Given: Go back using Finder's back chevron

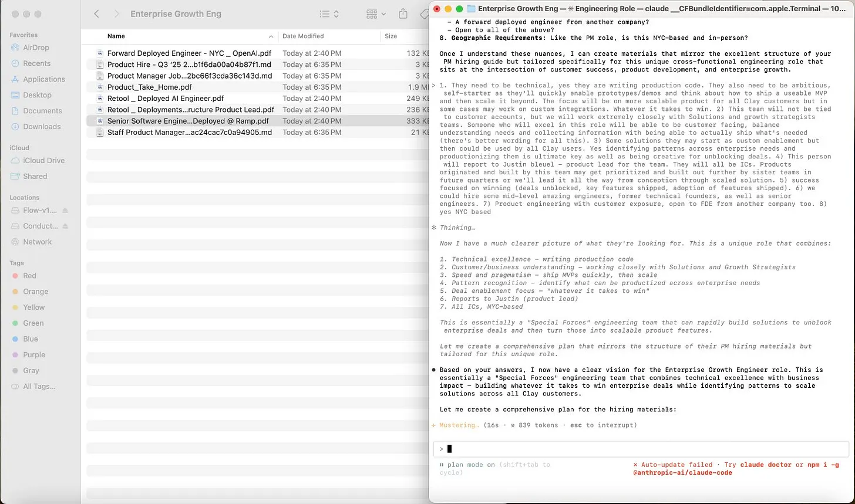Looking at the screenshot, I should click(x=97, y=13).
